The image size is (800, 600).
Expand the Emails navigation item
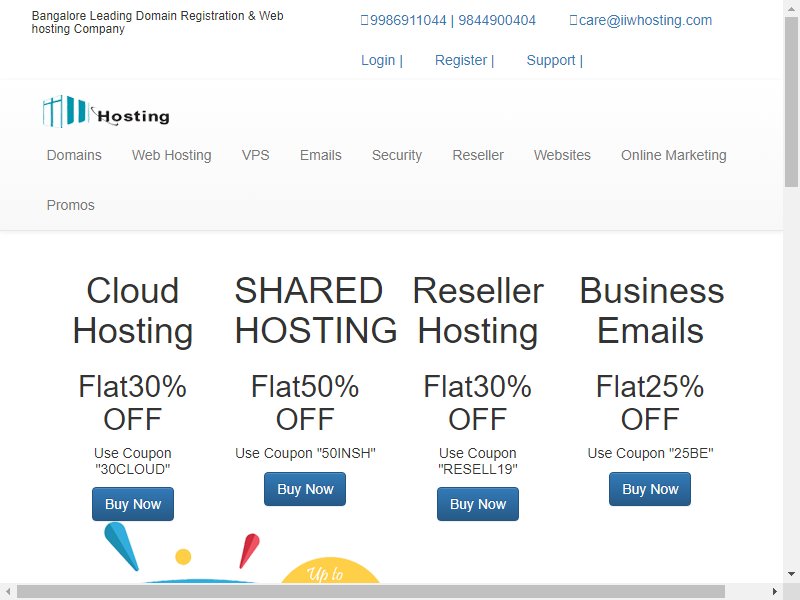320,155
